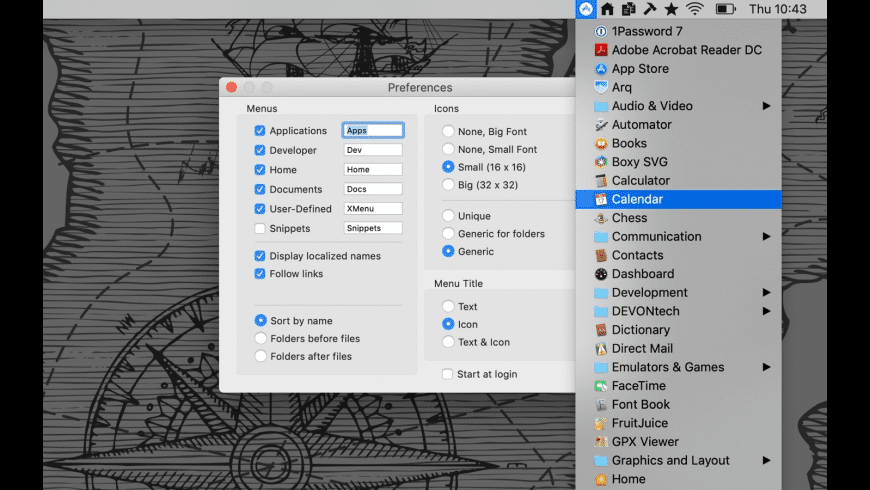Close the Preferences window
Viewport: 870px width, 490px height.
pyautogui.click(x=232, y=87)
